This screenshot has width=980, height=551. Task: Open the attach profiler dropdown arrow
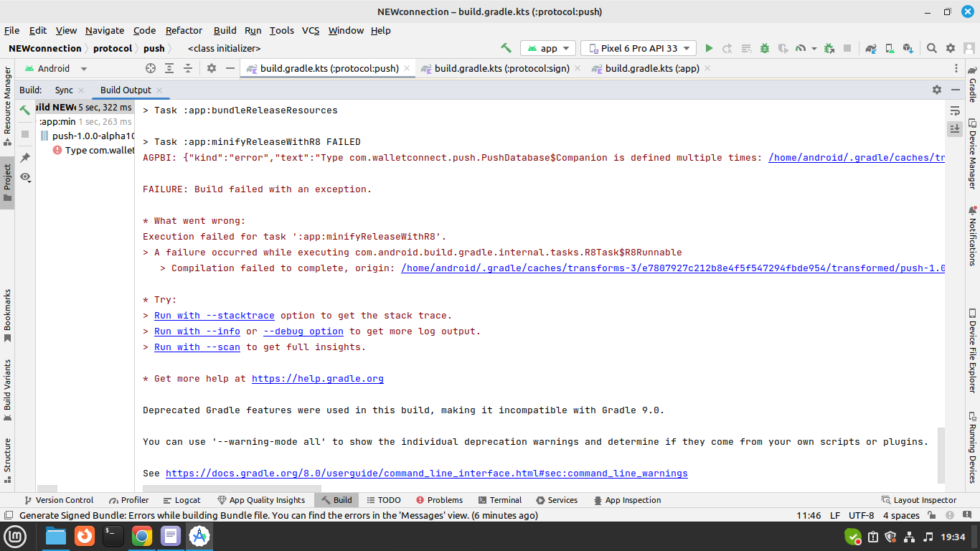(814, 48)
